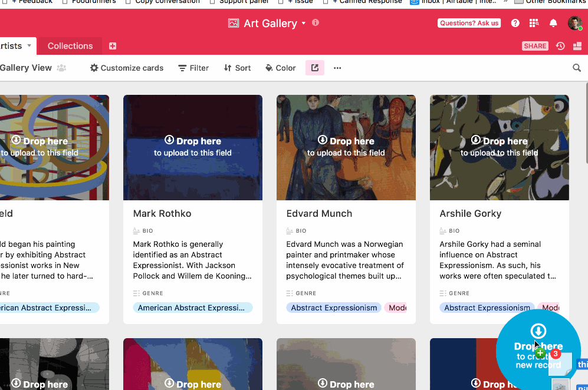This screenshot has height=390, width=588.
Task: Switch to the Collections tab
Action: point(70,46)
